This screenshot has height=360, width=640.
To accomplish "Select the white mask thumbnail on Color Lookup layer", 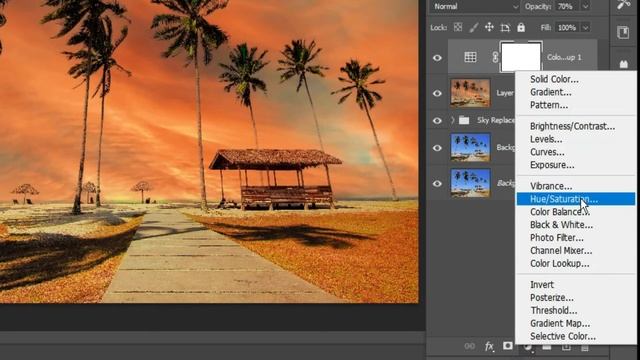I will point(521,57).
